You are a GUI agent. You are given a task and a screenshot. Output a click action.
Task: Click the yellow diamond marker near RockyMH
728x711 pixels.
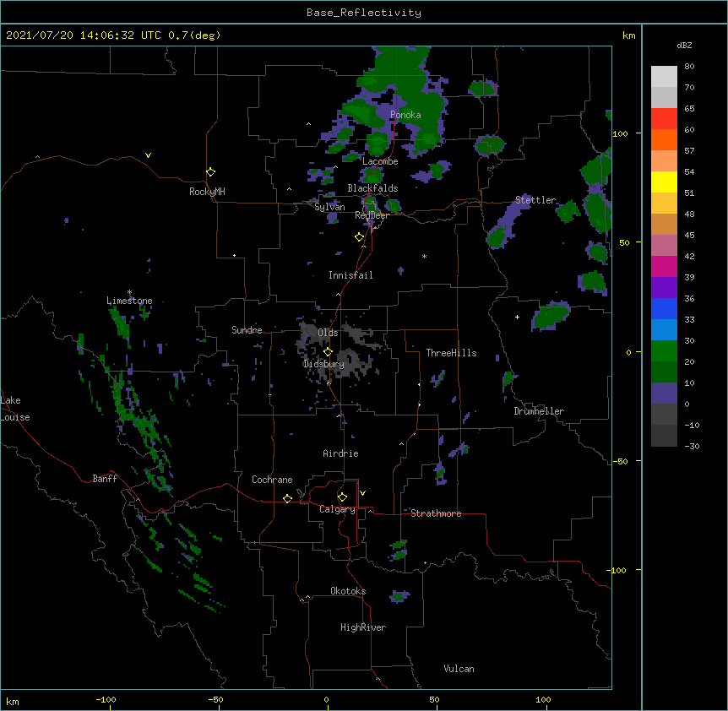click(x=211, y=172)
